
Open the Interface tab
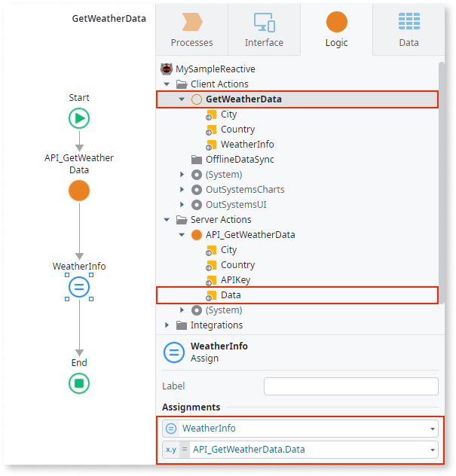tap(265, 30)
